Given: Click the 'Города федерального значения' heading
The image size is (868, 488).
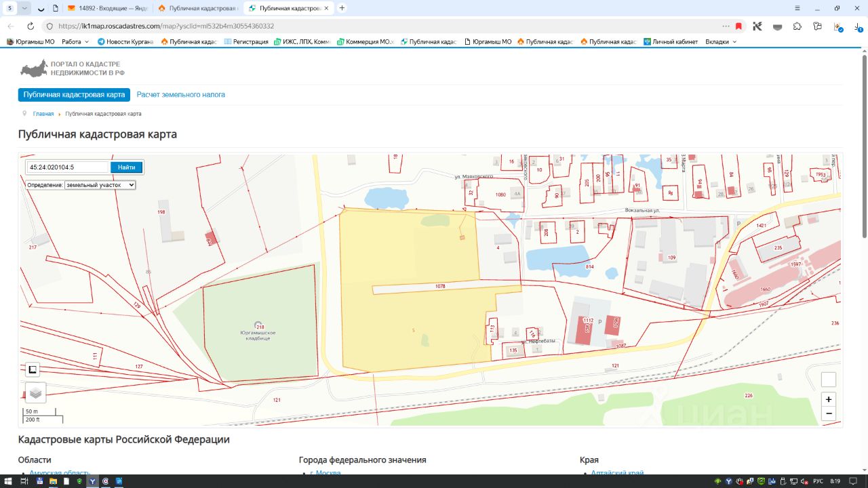Looking at the screenshot, I should [x=363, y=460].
